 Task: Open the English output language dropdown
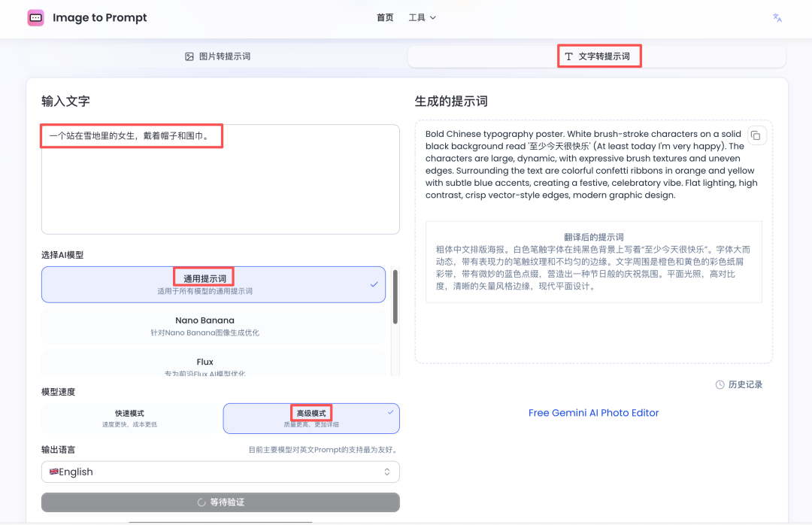coord(220,472)
